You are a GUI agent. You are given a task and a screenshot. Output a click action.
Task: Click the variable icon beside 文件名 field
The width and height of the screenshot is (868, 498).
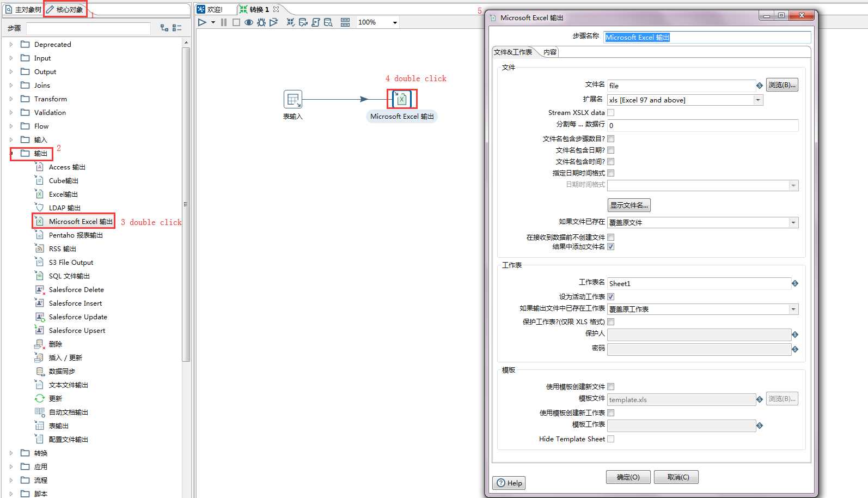(760, 86)
